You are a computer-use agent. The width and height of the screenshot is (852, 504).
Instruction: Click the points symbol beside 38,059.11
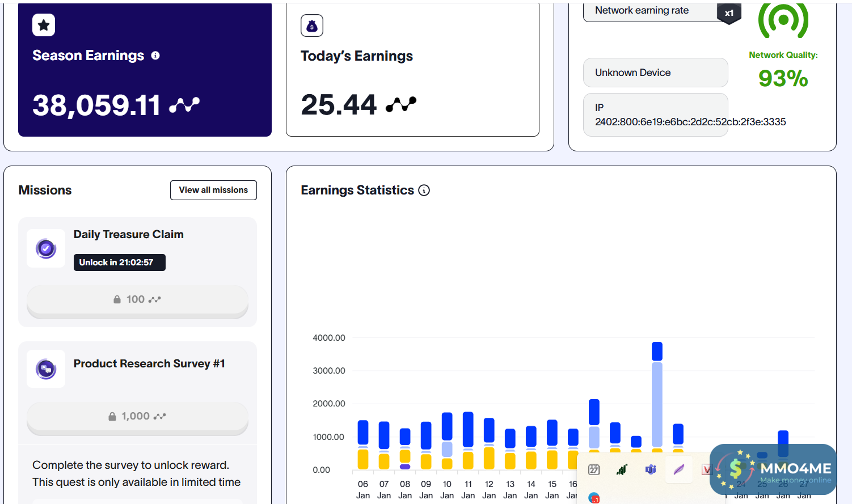pyautogui.click(x=185, y=105)
